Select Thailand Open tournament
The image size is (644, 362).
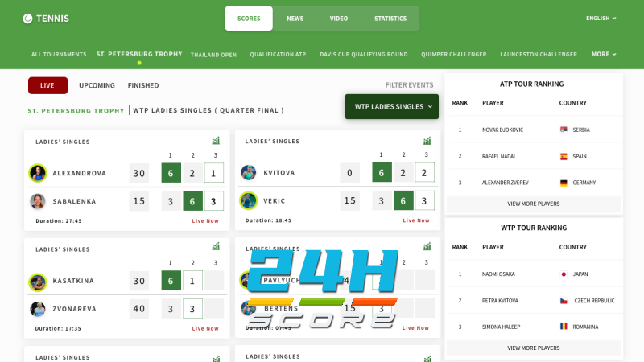pos(213,55)
